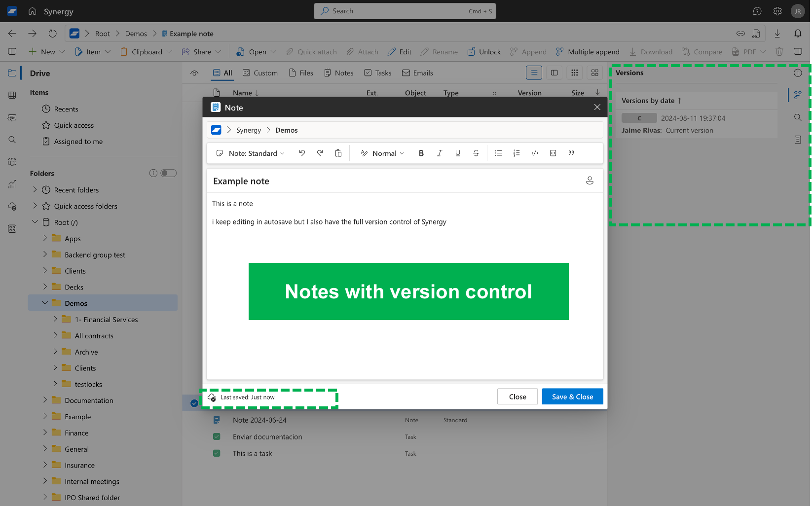812x506 pixels.
Task: Click the assign user icon beside Example note
Action: [590, 181]
